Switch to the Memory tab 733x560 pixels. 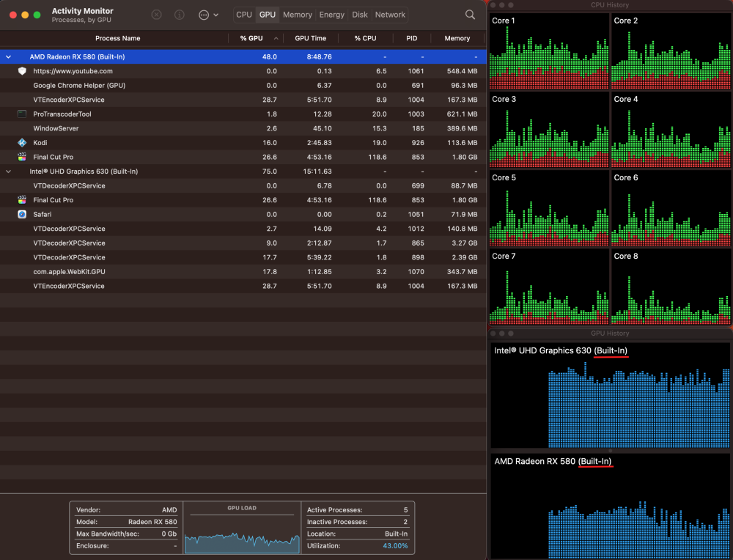click(x=298, y=15)
